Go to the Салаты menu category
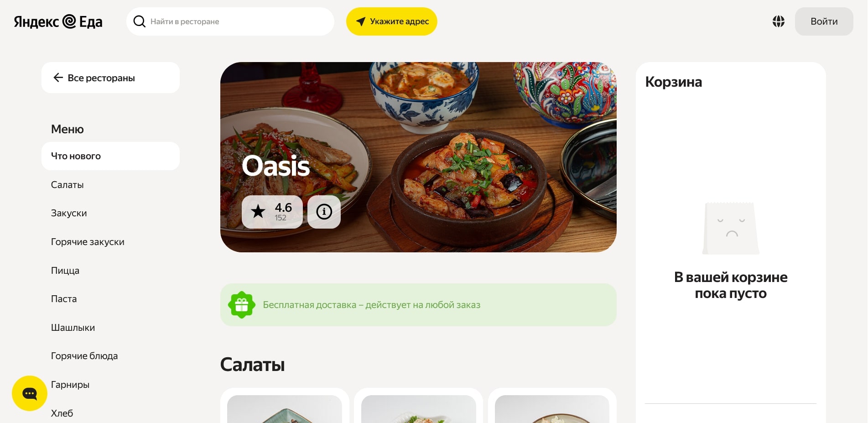 (67, 185)
